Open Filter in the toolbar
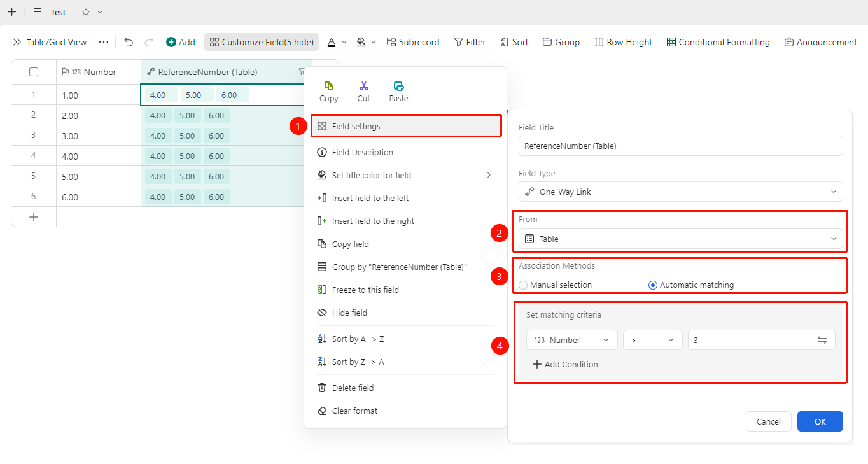The image size is (868, 464). tap(470, 42)
